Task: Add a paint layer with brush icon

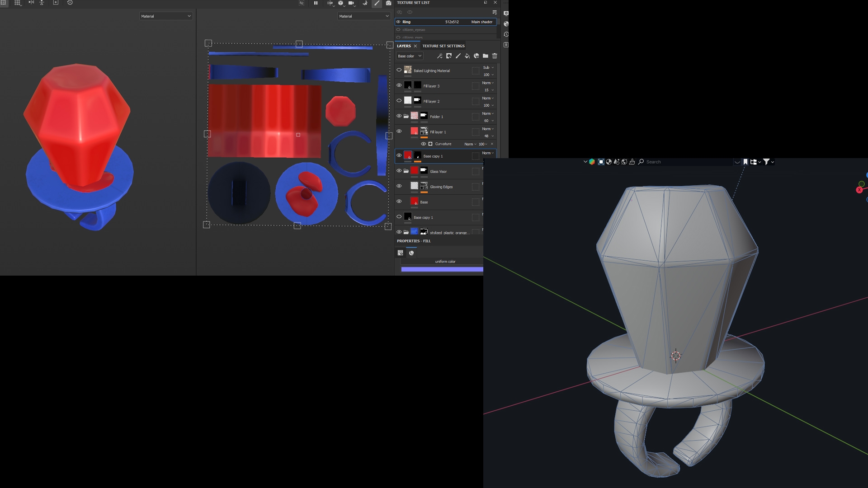Action: coord(458,56)
